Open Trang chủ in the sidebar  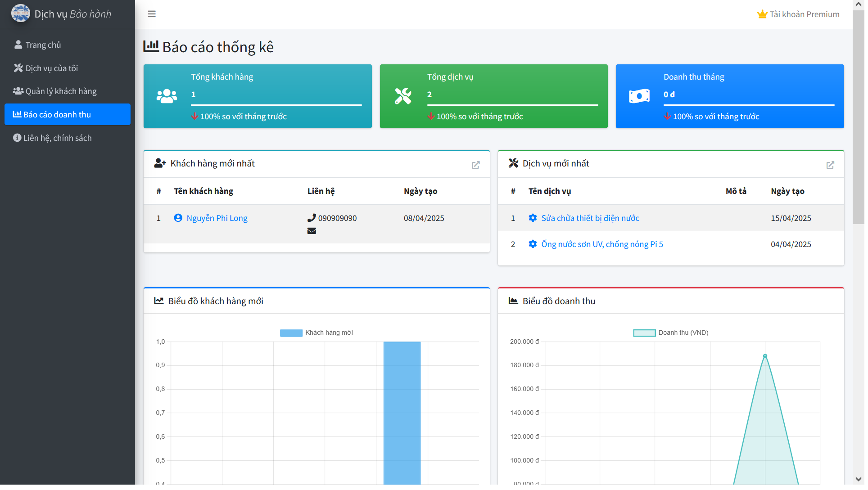[43, 45]
